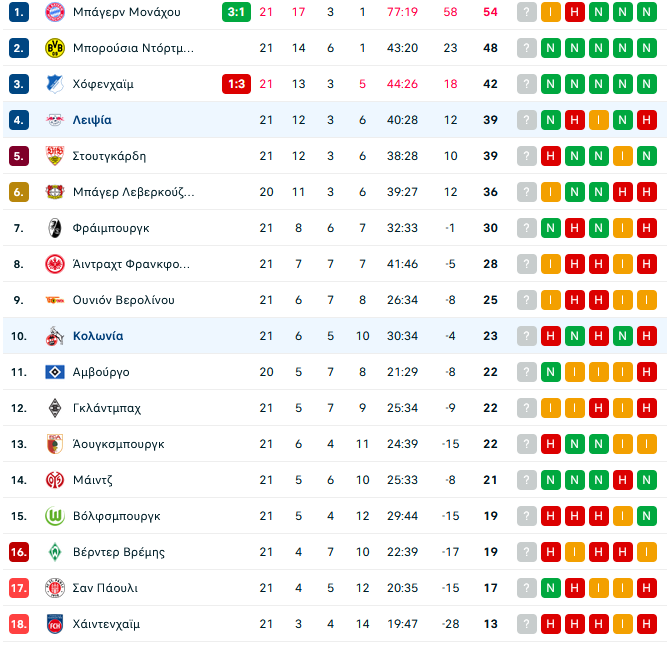
Task: Click the Freiburg club crest
Action: pos(54,228)
